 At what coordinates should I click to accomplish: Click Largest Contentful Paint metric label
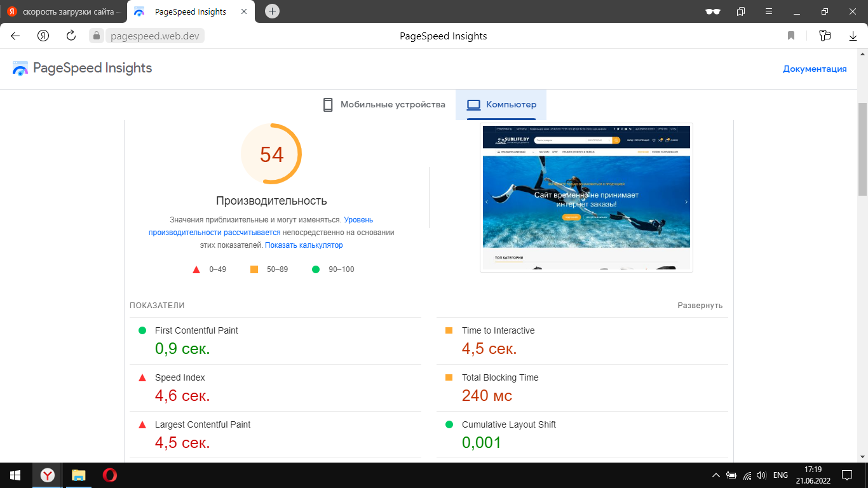203,424
